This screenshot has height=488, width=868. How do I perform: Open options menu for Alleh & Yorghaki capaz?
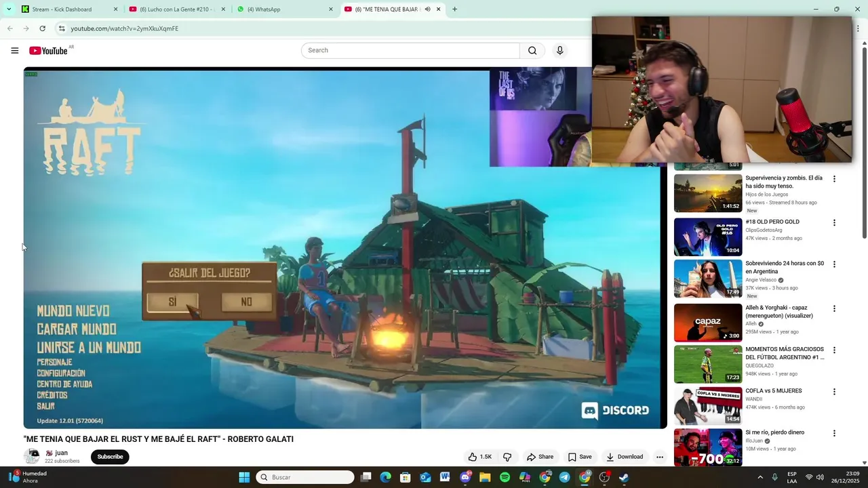pyautogui.click(x=834, y=309)
